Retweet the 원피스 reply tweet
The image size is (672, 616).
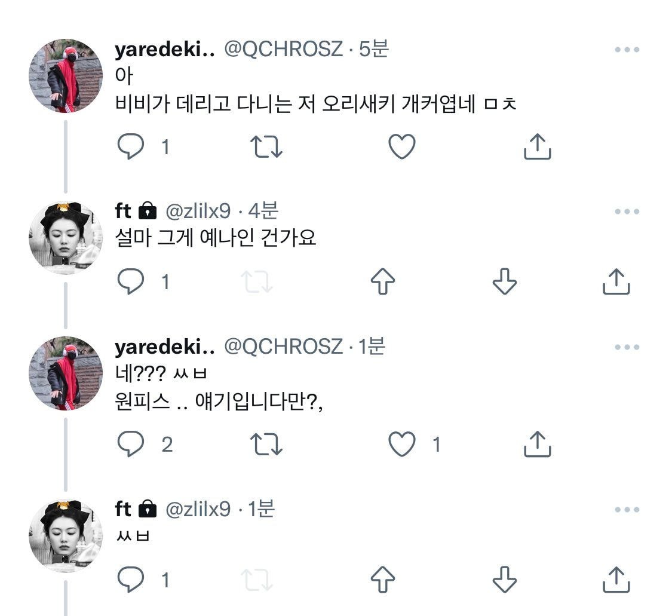coord(266,444)
